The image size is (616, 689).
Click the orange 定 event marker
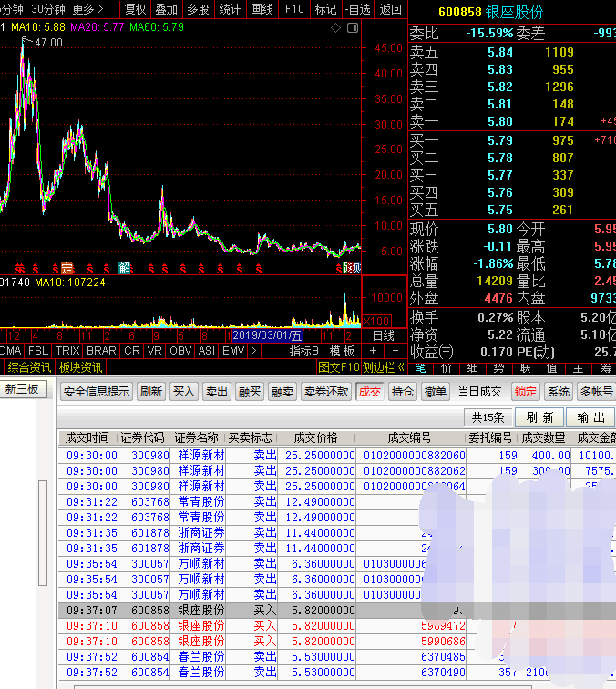[x=67, y=268]
